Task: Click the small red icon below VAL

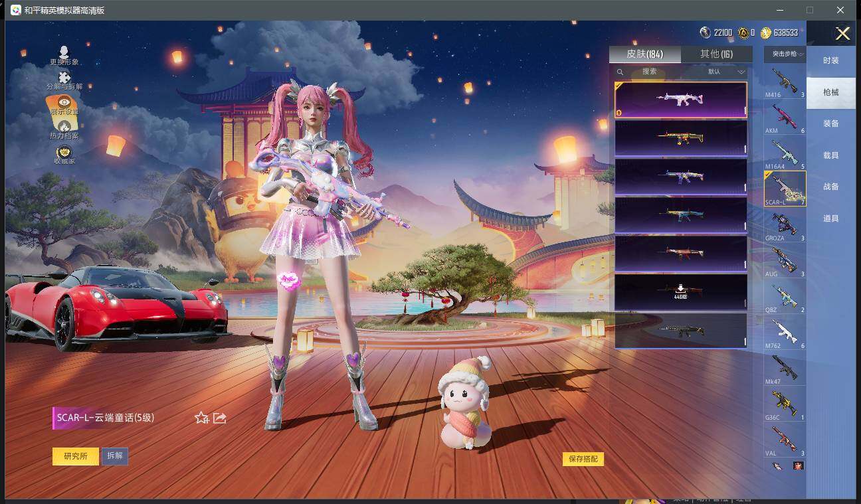Action: (799, 465)
